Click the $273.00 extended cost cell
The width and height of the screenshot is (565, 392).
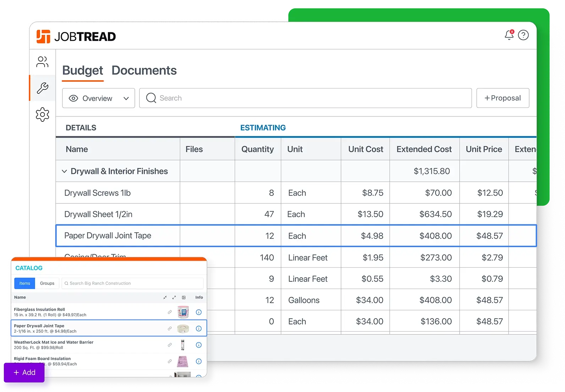tap(436, 257)
